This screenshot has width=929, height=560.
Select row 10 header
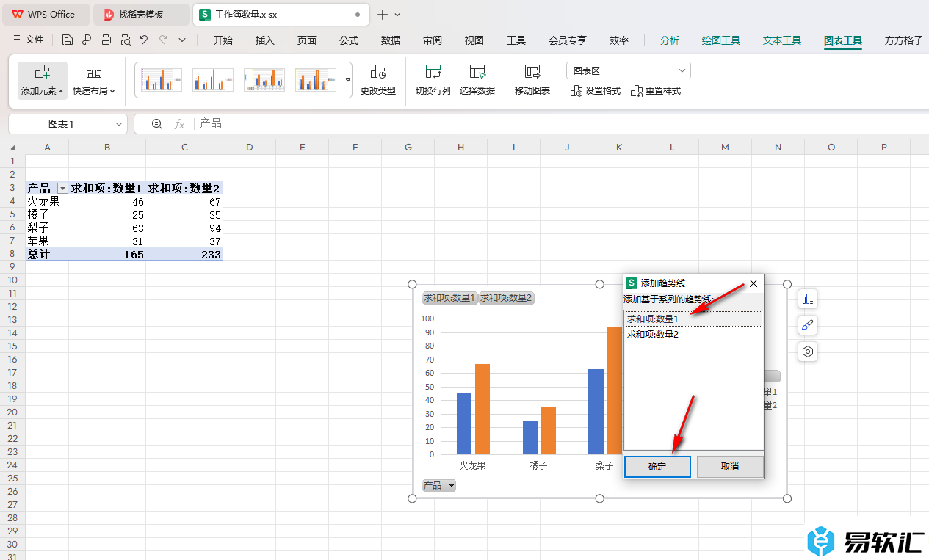[x=12, y=280]
